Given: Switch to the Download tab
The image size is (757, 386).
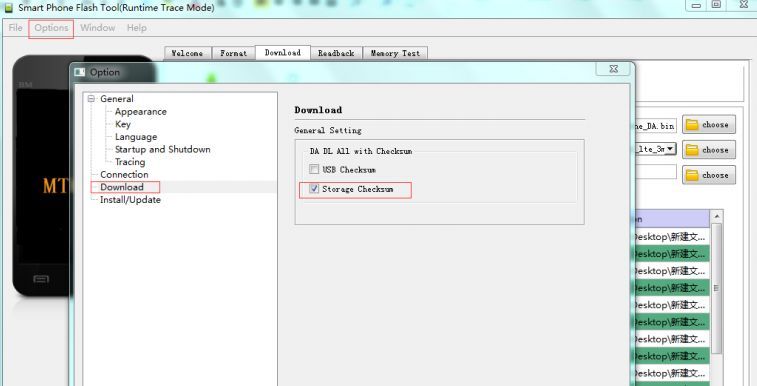Looking at the screenshot, I should 283,53.
